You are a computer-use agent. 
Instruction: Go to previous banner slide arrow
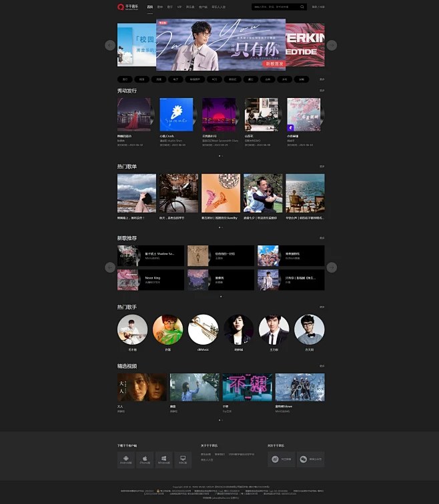coord(110,45)
